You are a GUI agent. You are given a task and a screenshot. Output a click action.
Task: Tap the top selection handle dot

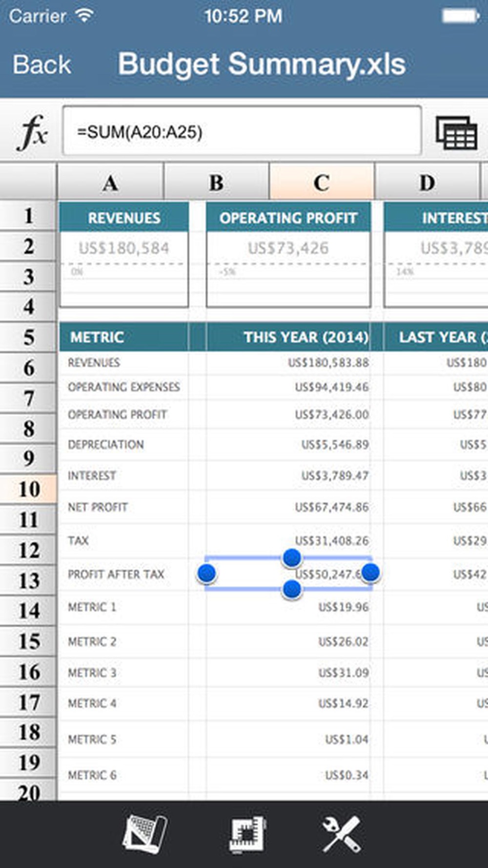[292, 558]
